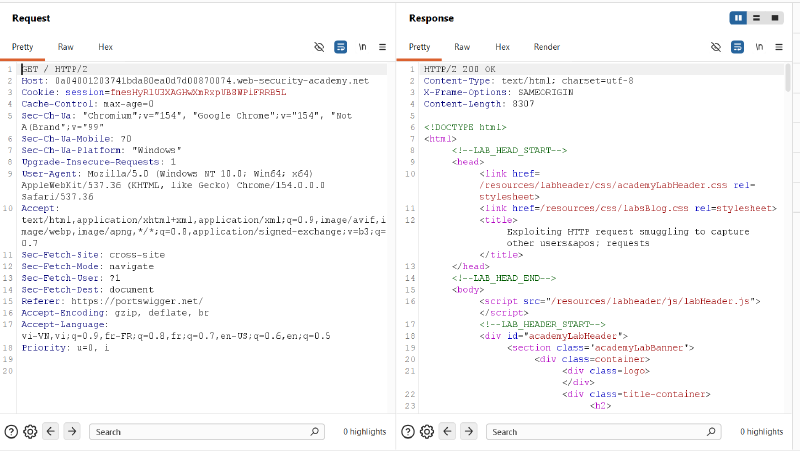Toggle pretty-wrap icon in Response panel
The width and height of the screenshot is (800, 451).
point(737,47)
